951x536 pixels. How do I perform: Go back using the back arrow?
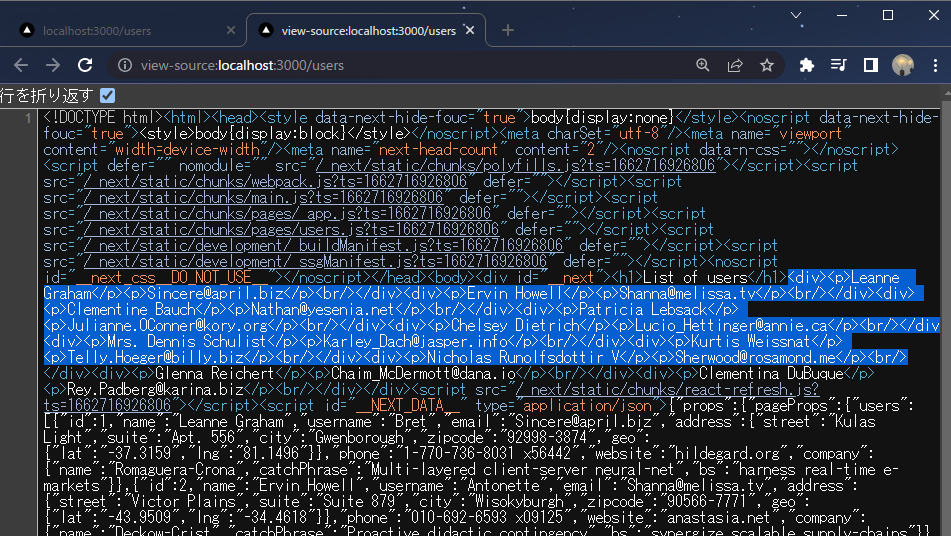pyautogui.click(x=21, y=65)
